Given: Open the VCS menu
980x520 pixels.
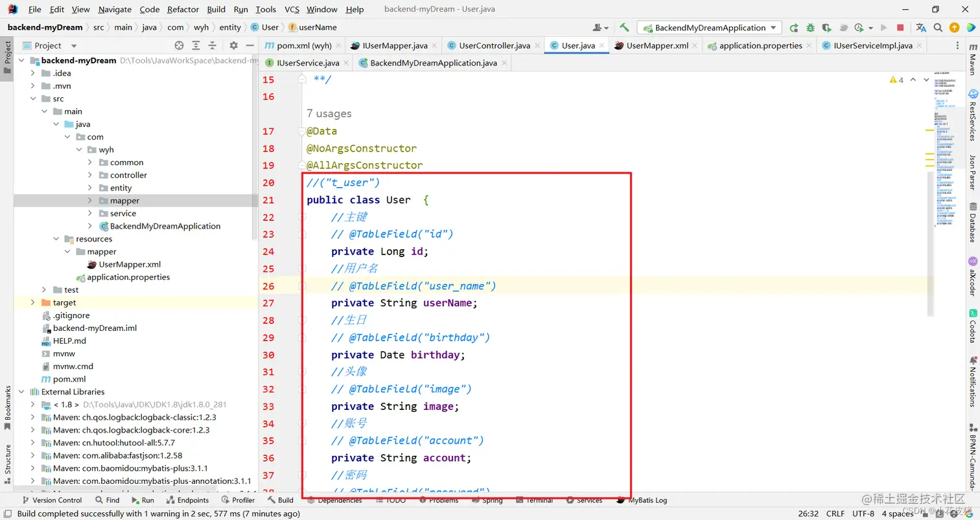Looking at the screenshot, I should click(292, 9).
